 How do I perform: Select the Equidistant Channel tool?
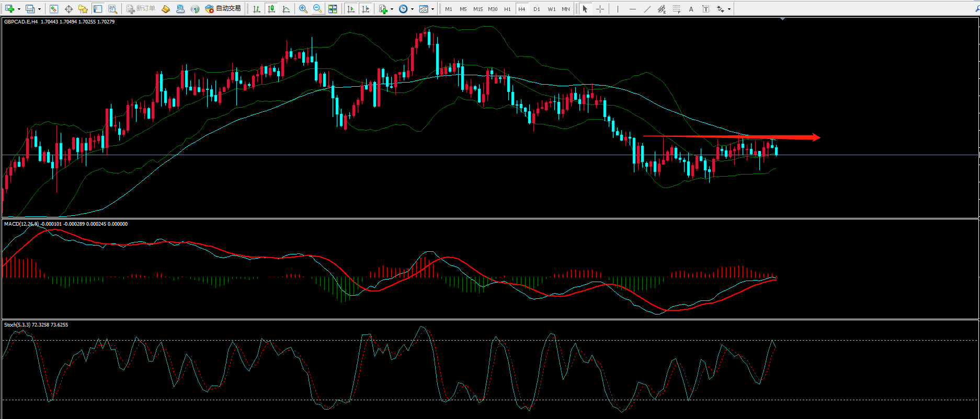tap(662, 9)
